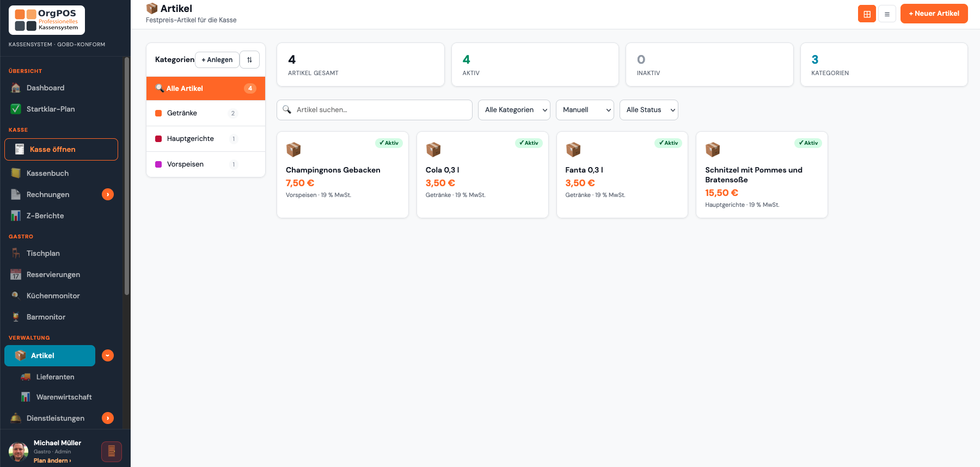The width and height of the screenshot is (980, 467).
Task: Expand the Rechnungen submenu arrow
Action: (x=108, y=194)
